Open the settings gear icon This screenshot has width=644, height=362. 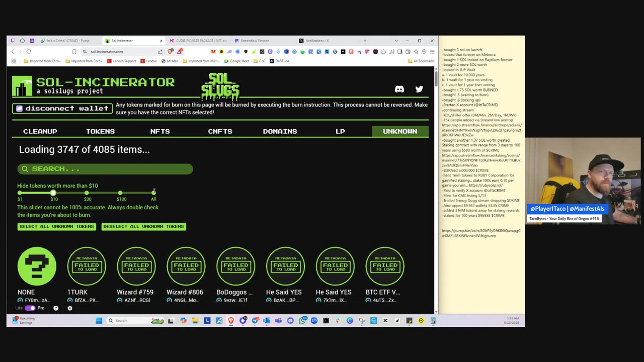point(70,308)
